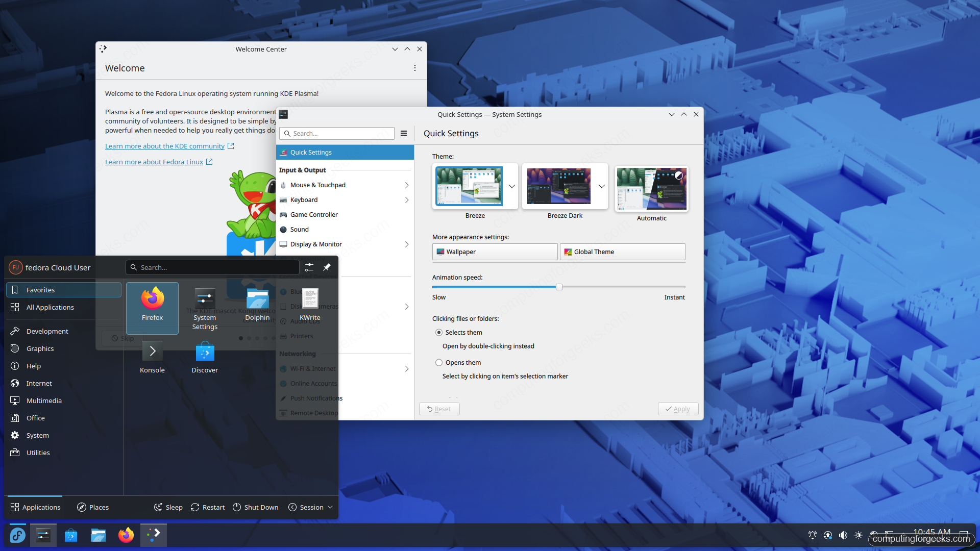Open Office category in launcher

[64, 418]
